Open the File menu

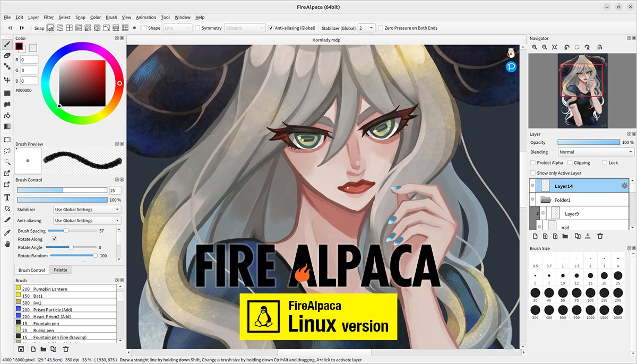click(x=7, y=18)
